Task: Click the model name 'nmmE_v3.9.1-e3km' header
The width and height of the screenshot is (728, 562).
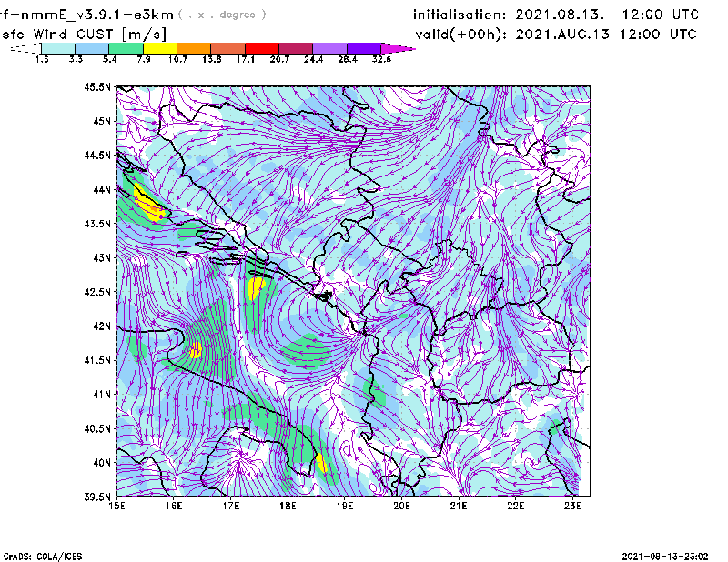Action: pos(93,15)
